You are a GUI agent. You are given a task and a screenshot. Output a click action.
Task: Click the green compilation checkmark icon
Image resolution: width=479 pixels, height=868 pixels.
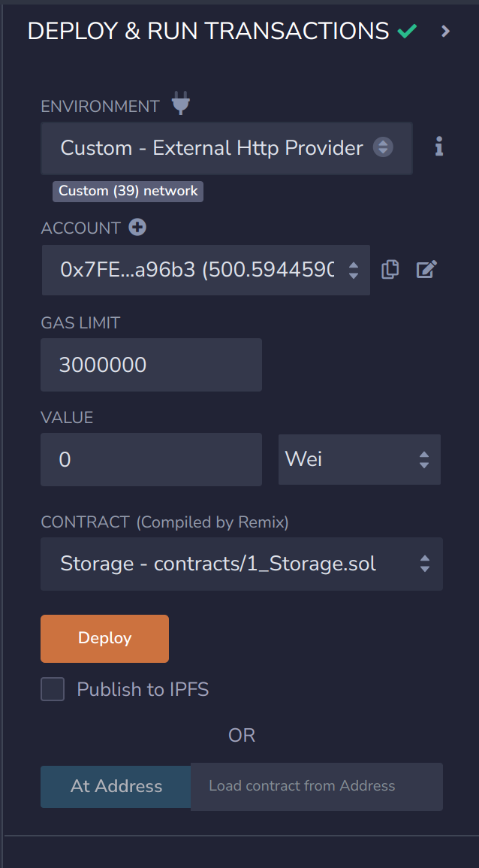408,32
